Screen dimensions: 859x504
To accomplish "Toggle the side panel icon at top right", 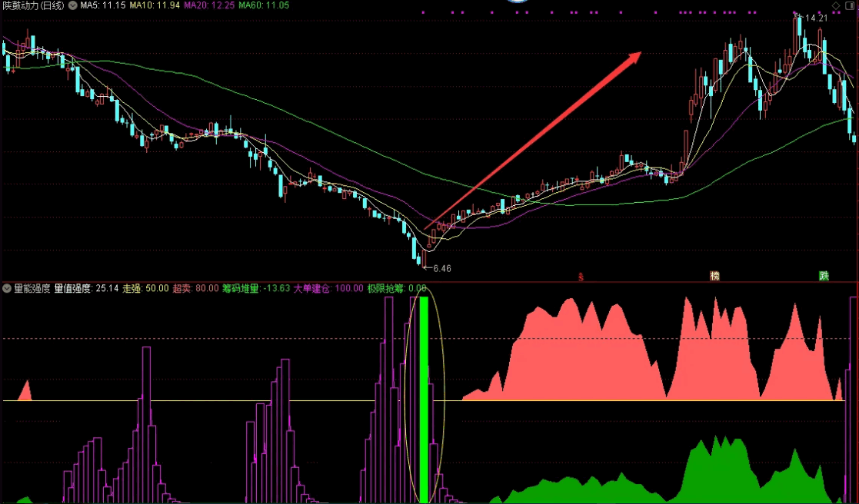I will click(x=850, y=5).
